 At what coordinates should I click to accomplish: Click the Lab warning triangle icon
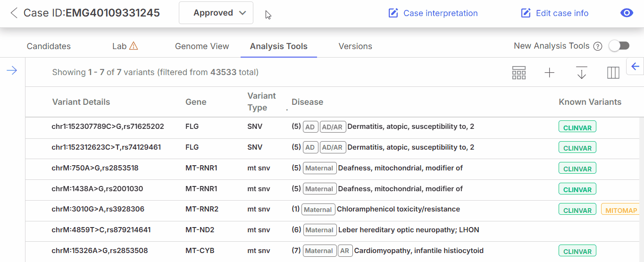[134, 46]
